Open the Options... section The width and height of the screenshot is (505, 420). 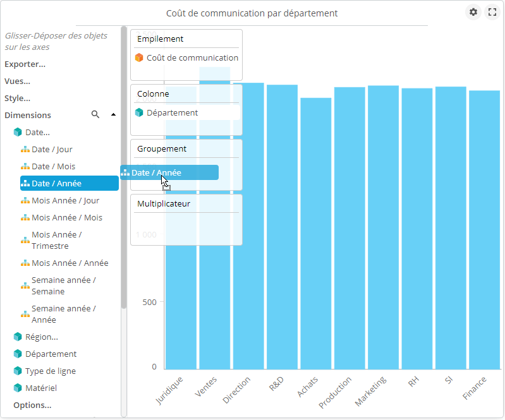click(32, 405)
